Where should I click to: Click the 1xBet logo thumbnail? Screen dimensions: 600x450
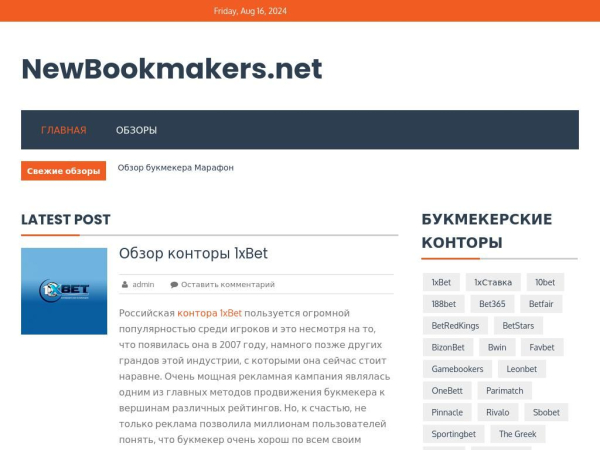click(x=64, y=291)
